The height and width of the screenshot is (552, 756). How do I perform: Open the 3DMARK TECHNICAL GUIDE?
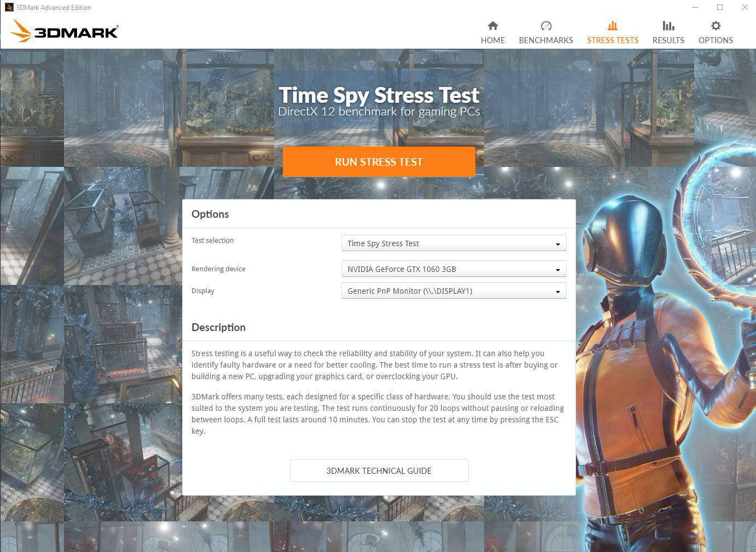pos(379,470)
